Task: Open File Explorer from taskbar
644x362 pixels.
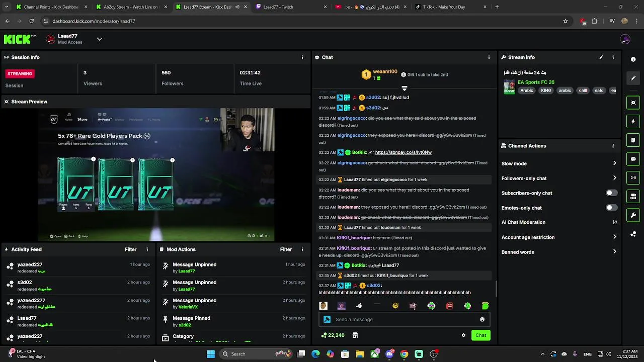Action: pyautogui.click(x=360, y=354)
